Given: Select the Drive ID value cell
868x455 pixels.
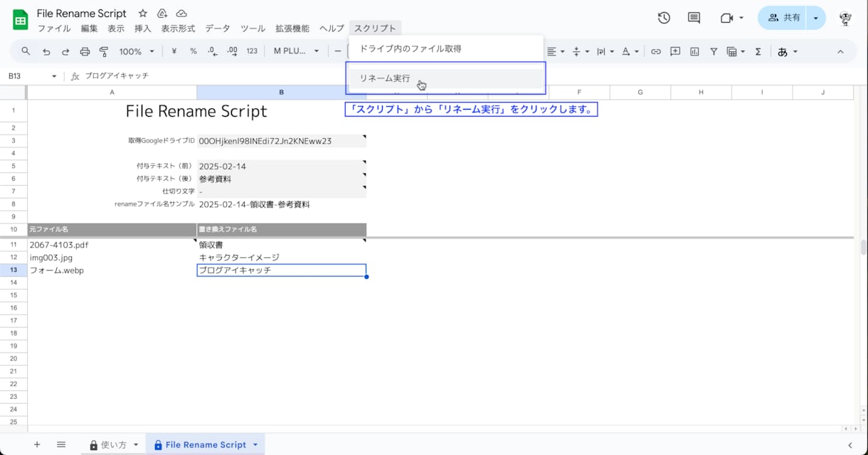Looking at the screenshot, I should [x=282, y=141].
